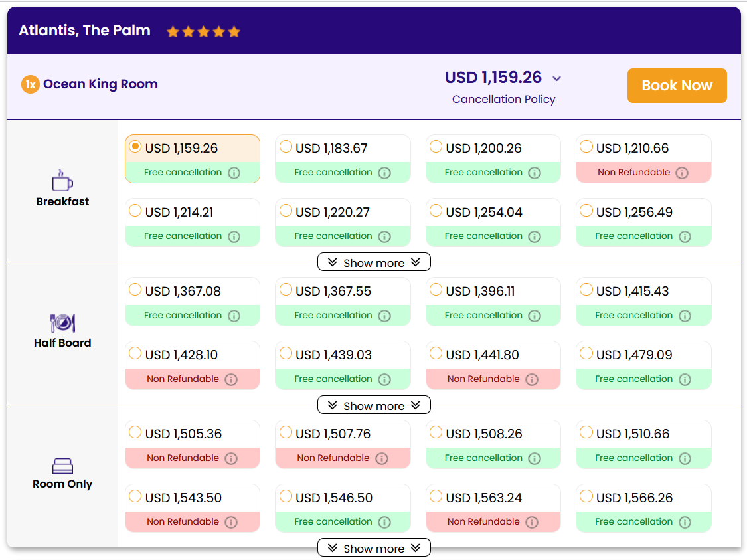This screenshot has width=747, height=560.
Task: Select the USD 1,183.67 breakfast rate
Action: point(286,147)
